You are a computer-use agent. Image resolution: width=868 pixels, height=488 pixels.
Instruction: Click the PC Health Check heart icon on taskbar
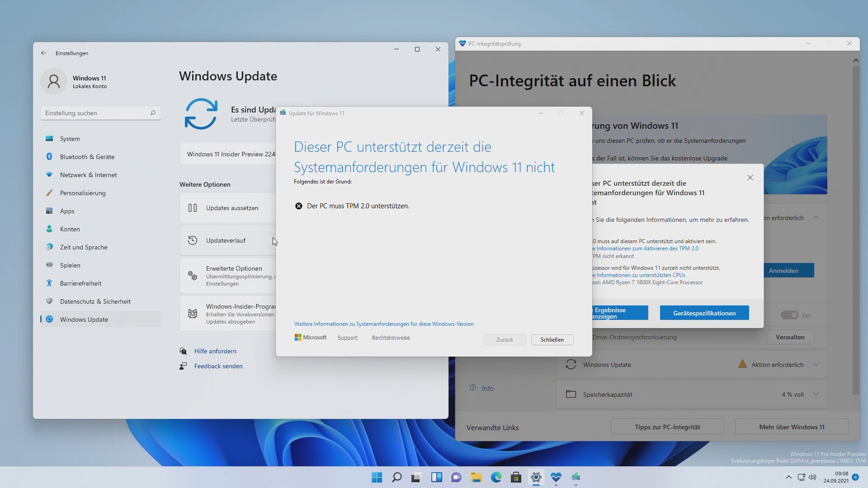556,478
